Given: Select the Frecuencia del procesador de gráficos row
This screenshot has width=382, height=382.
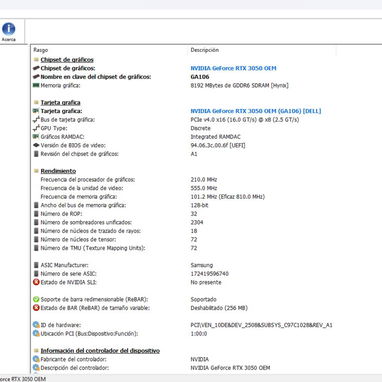Looking at the screenshot, I should coord(88,180).
